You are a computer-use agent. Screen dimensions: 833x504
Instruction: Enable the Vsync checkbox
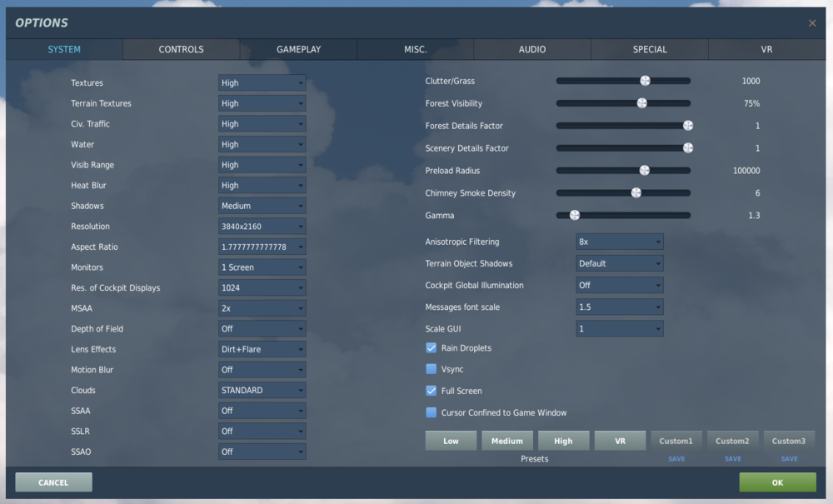[x=431, y=369]
